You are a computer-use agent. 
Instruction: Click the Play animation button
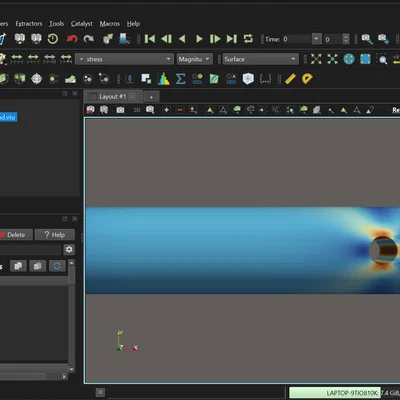point(199,39)
